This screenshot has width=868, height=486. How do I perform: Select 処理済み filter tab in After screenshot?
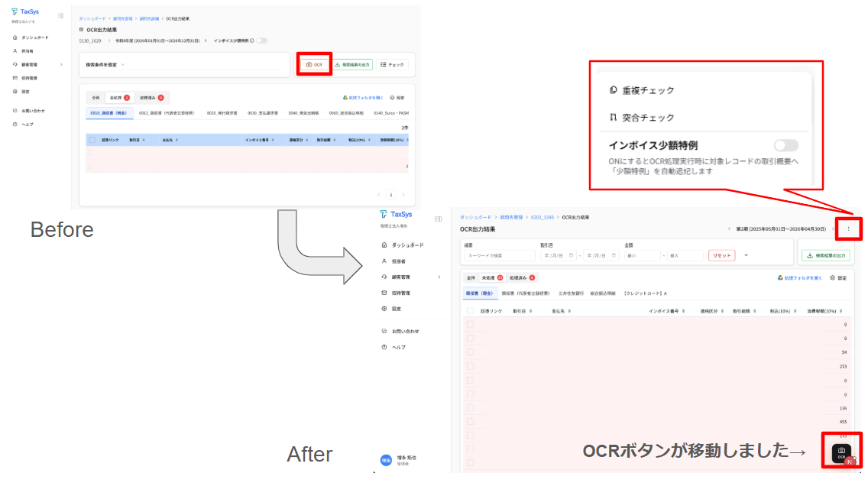point(522,278)
